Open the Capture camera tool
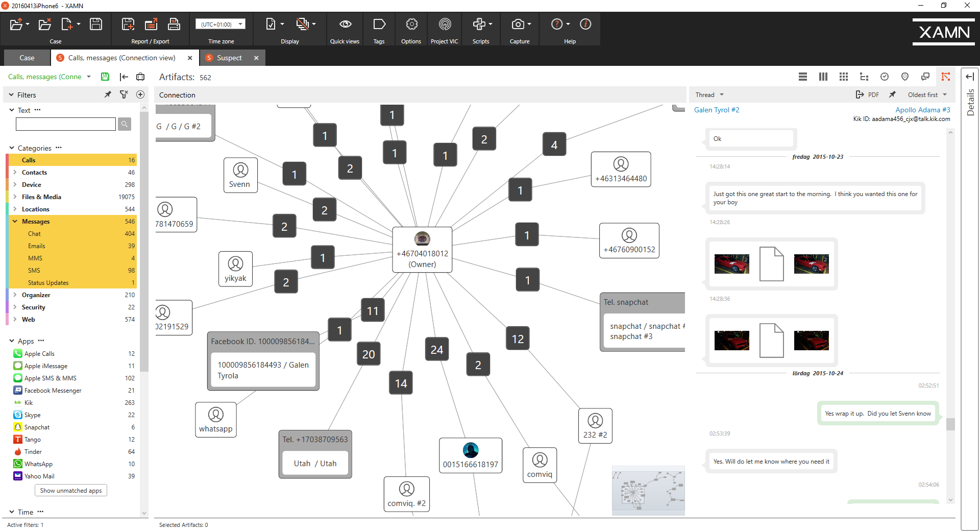 tap(518, 25)
